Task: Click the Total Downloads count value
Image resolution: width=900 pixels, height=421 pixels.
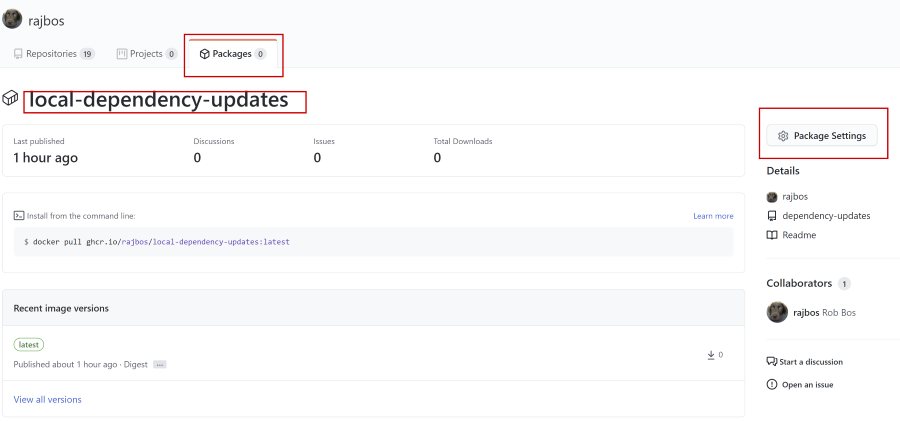Action: click(437, 158)
